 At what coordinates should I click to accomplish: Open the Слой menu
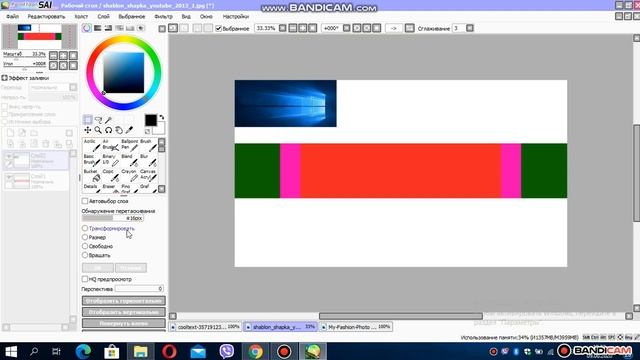coord(103,16)
